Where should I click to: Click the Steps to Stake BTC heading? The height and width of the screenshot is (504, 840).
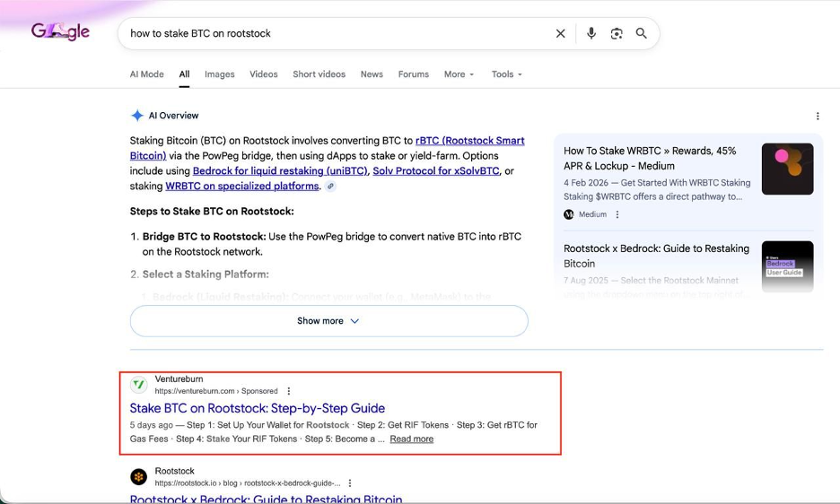point(212,211)
